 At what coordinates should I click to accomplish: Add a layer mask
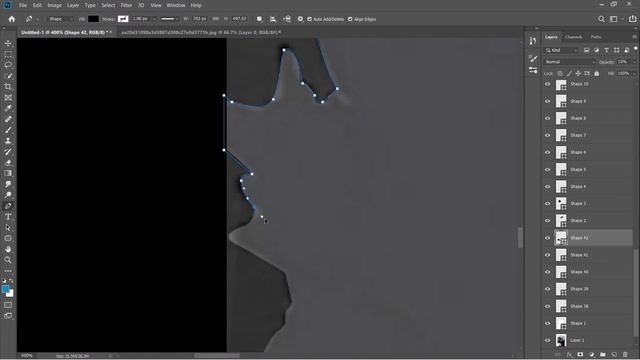tap(580, 355)
